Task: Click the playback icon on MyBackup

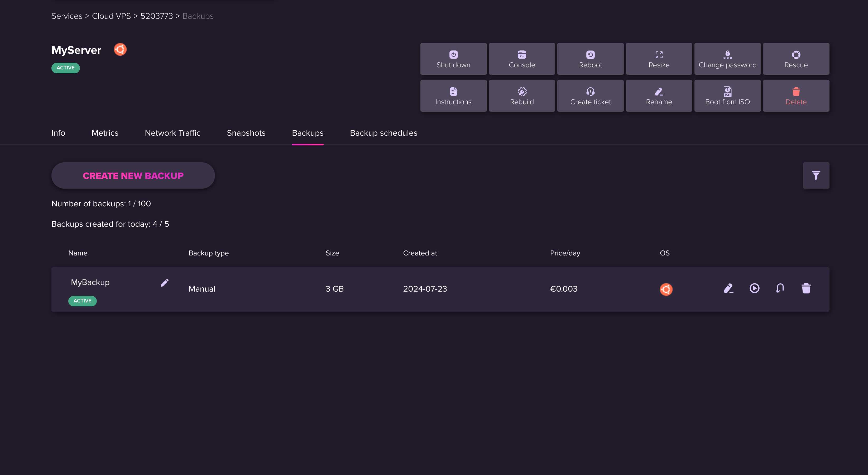Action: (755, 288)
